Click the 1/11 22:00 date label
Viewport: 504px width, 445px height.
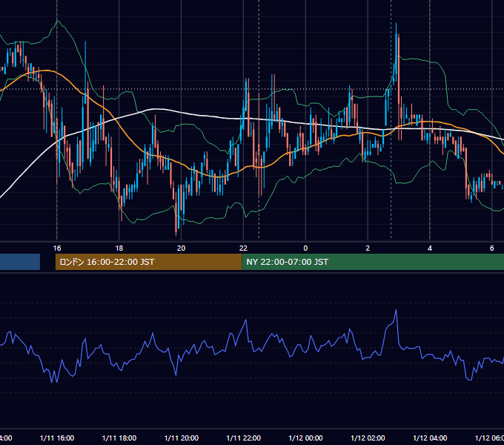click(243, 438)
